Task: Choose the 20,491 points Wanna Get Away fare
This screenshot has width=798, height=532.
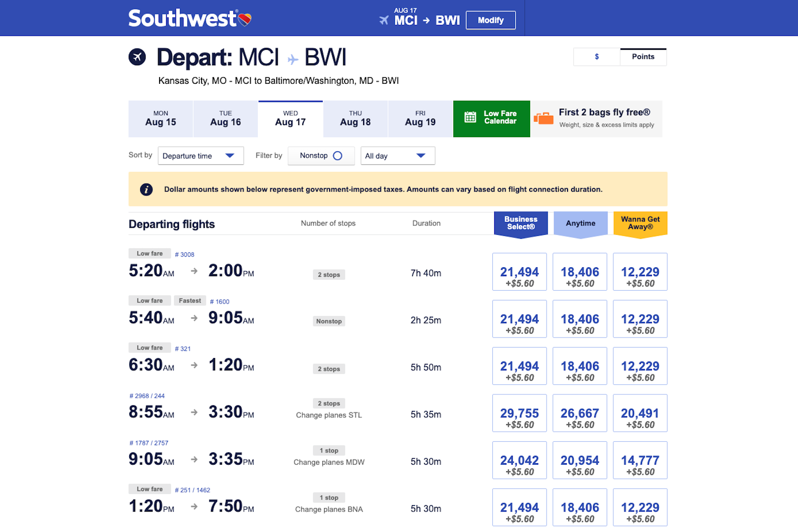Action: click(640, 413)
